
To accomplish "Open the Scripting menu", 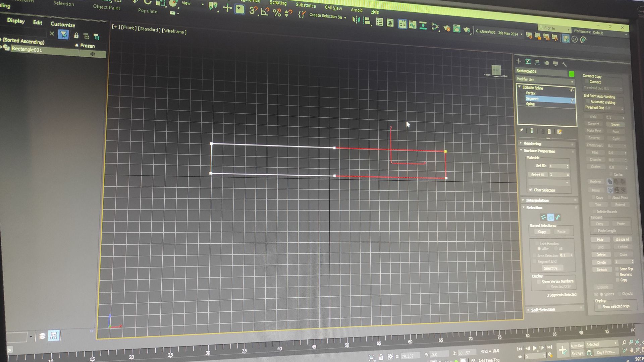I will click(x=278, y=3).
